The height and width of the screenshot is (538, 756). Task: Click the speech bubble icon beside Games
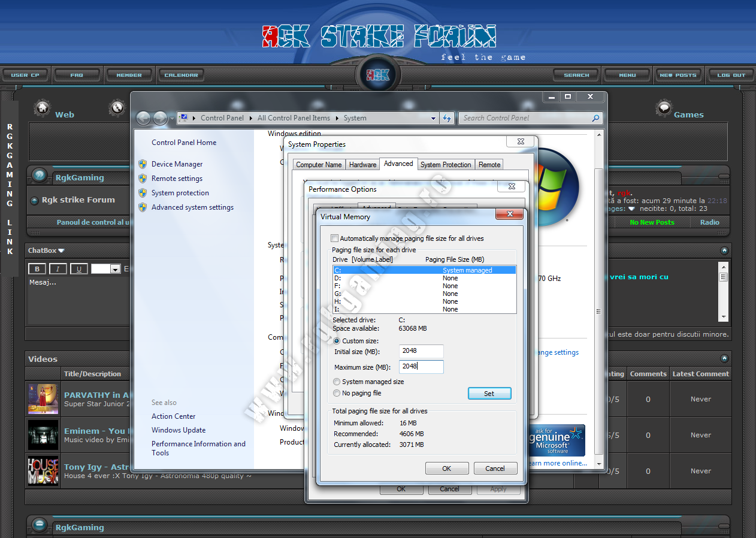point(664,108)
